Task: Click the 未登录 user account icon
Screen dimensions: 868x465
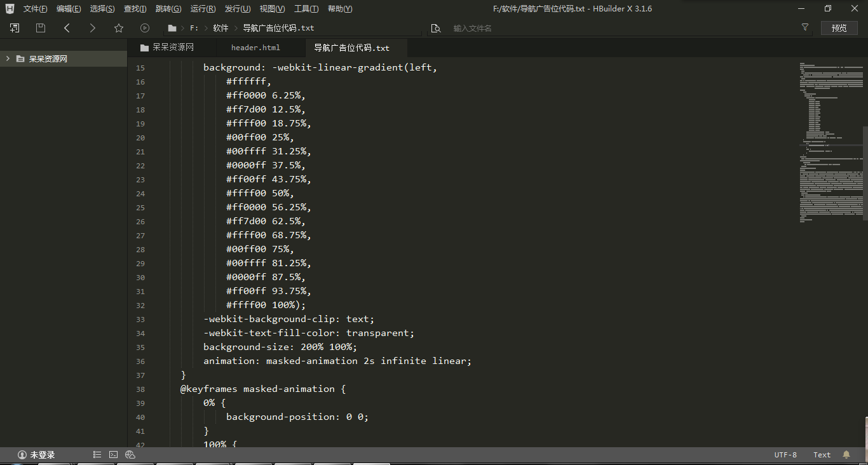Action: (x=22, y=455)
